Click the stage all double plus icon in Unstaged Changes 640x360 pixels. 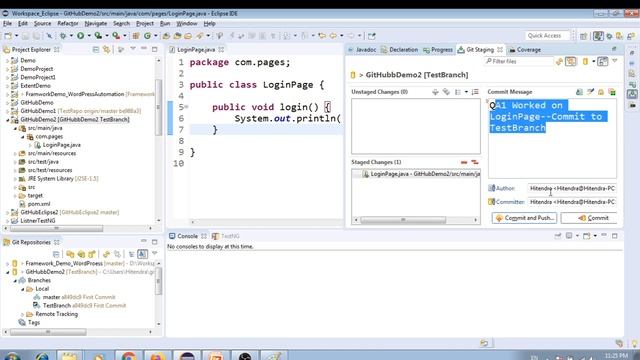tap(446, 92)
